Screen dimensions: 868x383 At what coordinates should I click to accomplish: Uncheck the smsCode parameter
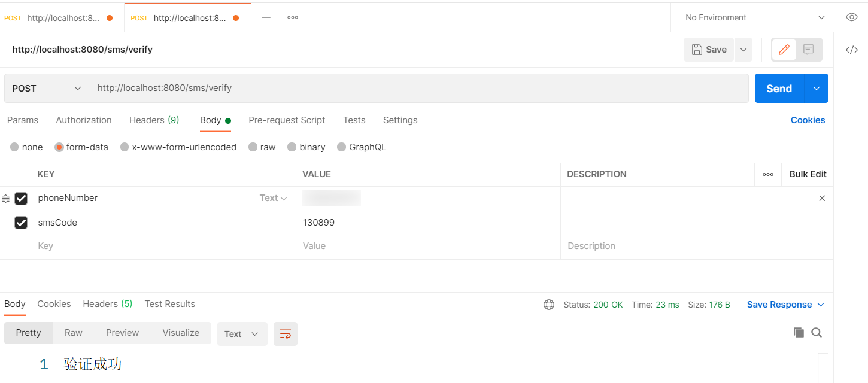tap(22, 222)
